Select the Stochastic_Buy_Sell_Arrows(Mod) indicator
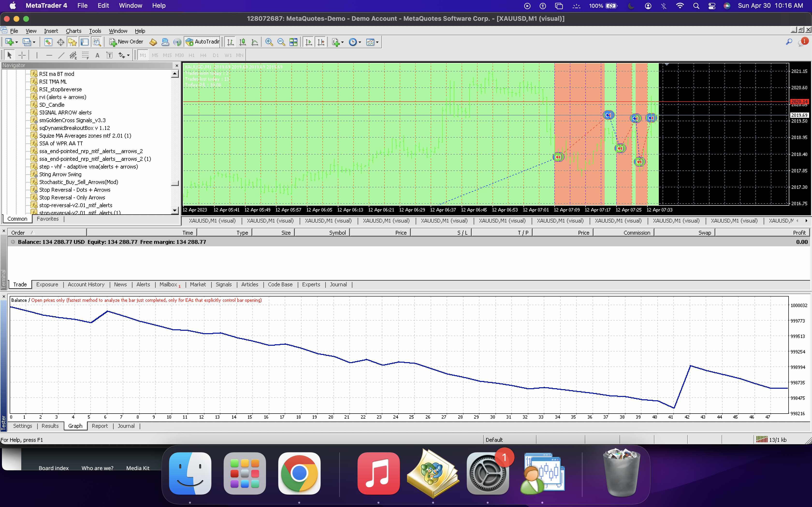Screen dimensions: 812x507 pyautogui.click(x=79, y=182)
